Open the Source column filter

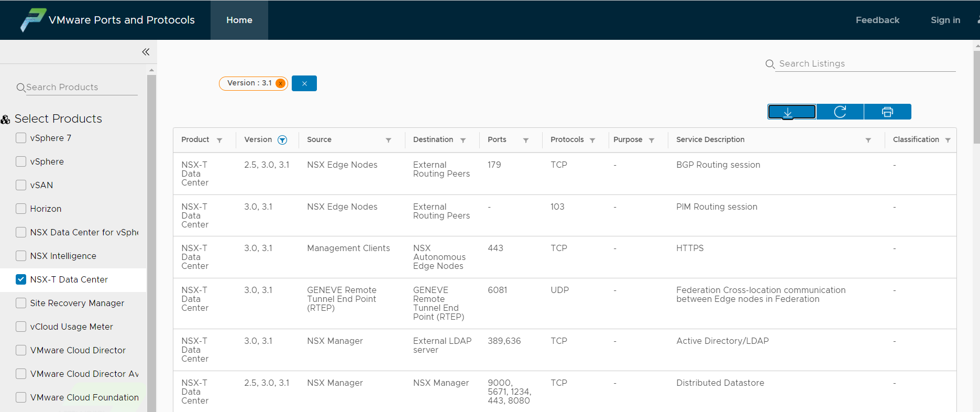tap(389, 140)
